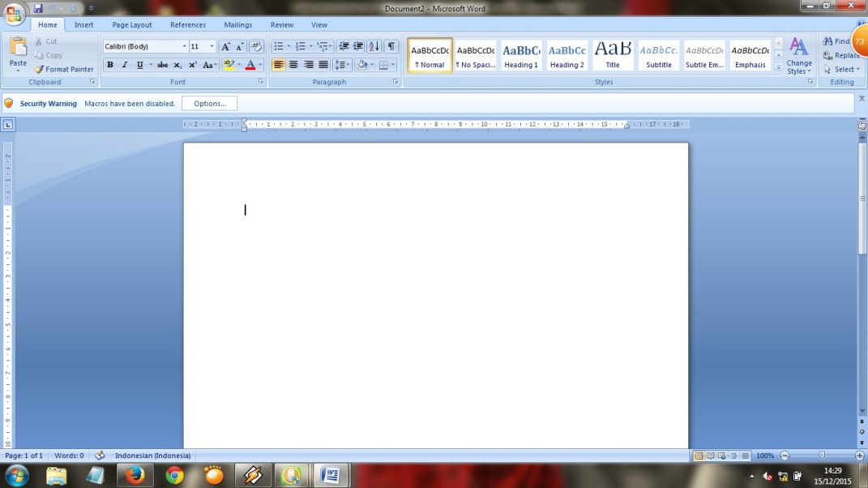Image resolution: width=868 pixels, height=488 pixels.
Task: Open the Change Styles dropdown
Action: pos(798,57)
